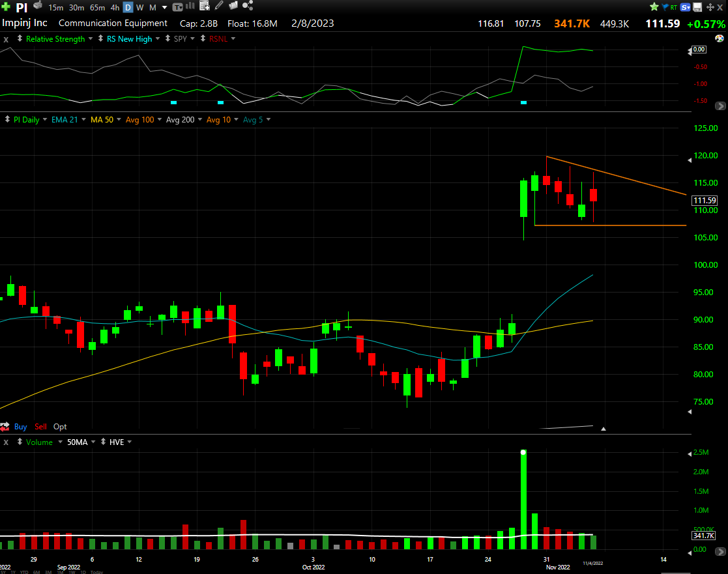Open Avg 10 indicator dropdown
The height and width of the screenshot is (574, 728).
(237, 119)
